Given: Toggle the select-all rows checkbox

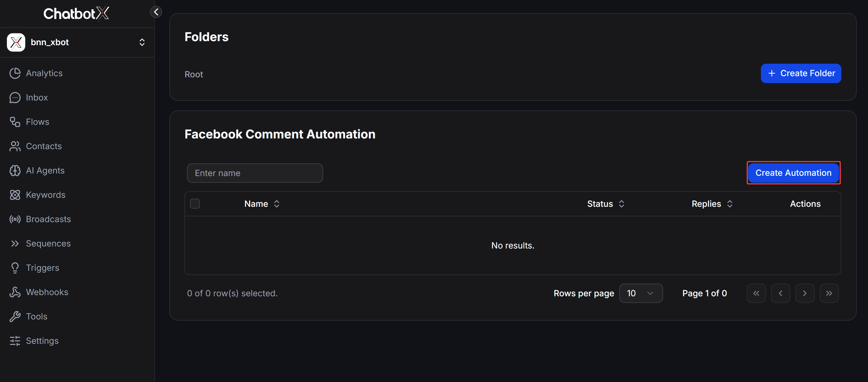Looking at the screenshot, I should (x=195, y=204).
